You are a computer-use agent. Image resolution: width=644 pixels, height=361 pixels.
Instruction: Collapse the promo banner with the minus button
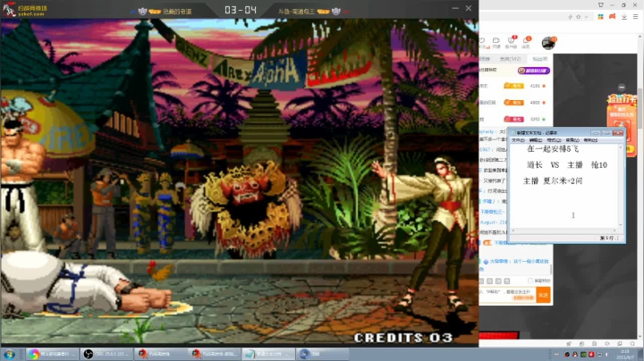coord(622,88)
